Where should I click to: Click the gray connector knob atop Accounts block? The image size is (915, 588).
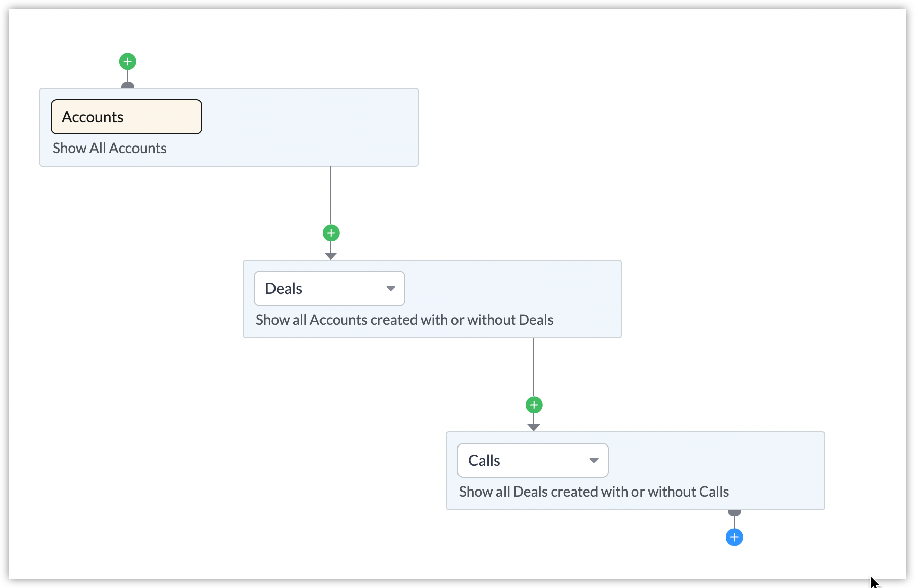tap(128, 85)
